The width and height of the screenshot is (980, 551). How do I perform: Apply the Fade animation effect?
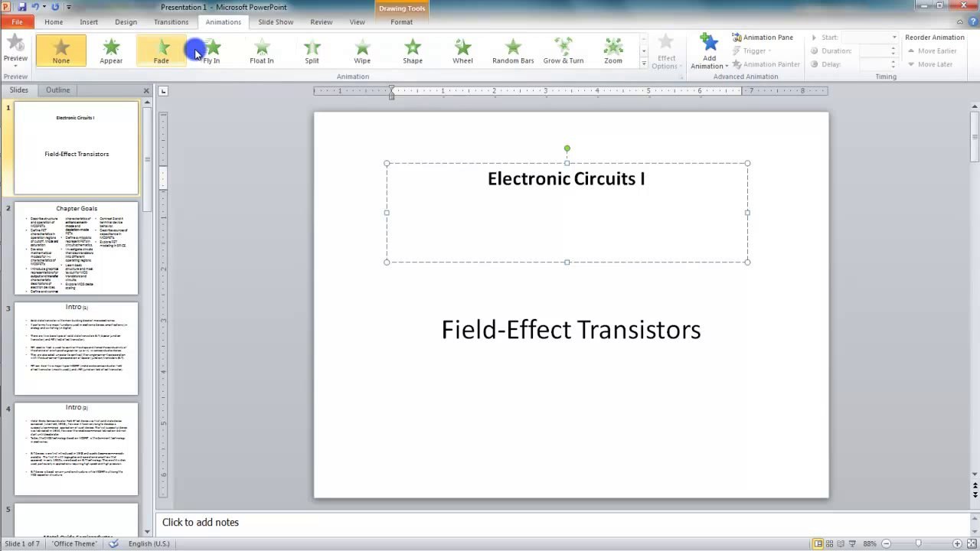point(161,51)
